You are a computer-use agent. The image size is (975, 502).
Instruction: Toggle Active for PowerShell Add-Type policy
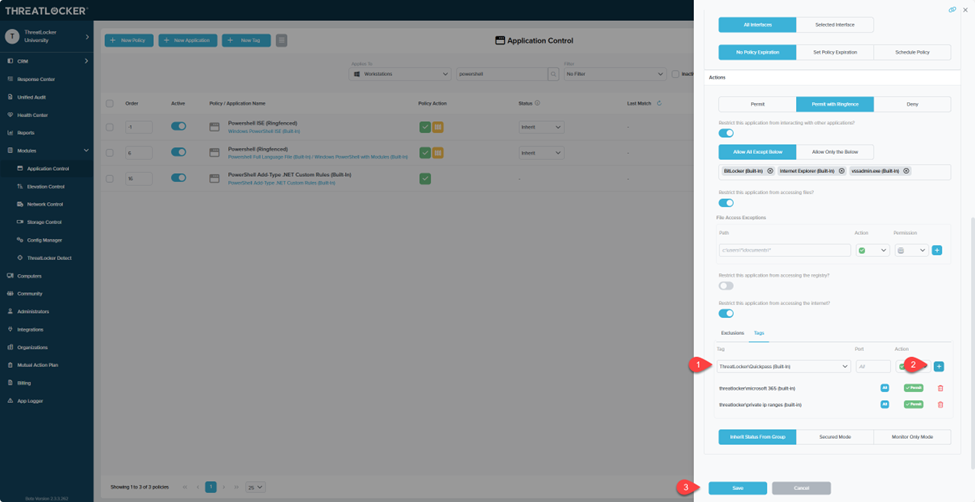178,178
